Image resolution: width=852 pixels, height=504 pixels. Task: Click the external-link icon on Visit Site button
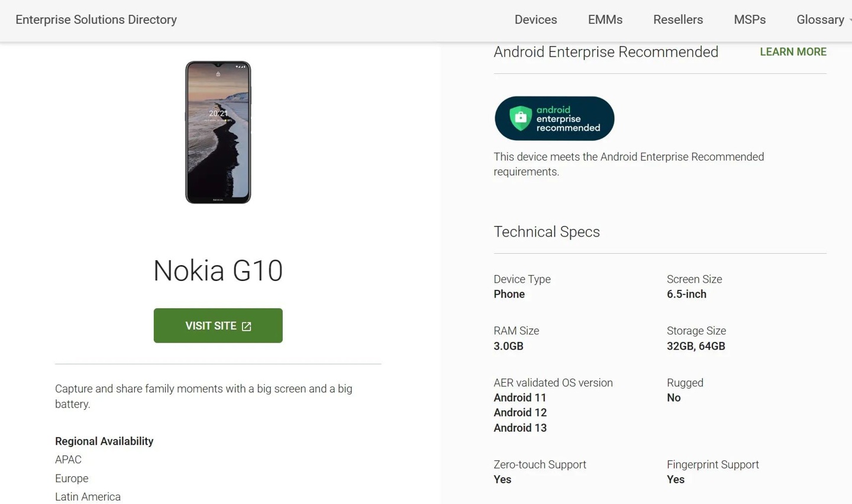point(246,325)
